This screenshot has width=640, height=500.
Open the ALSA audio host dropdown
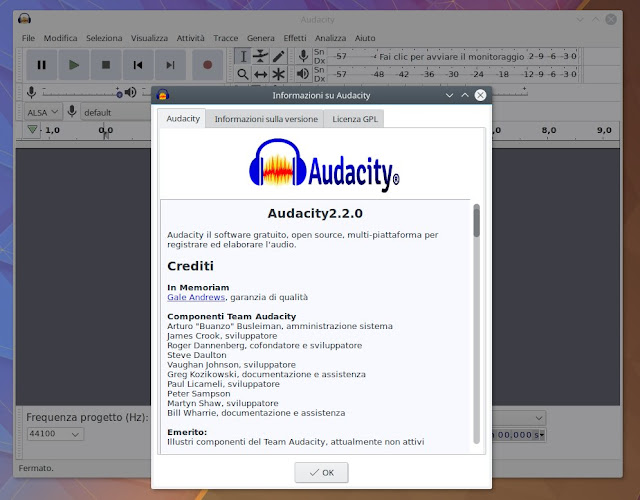(43, 112)
